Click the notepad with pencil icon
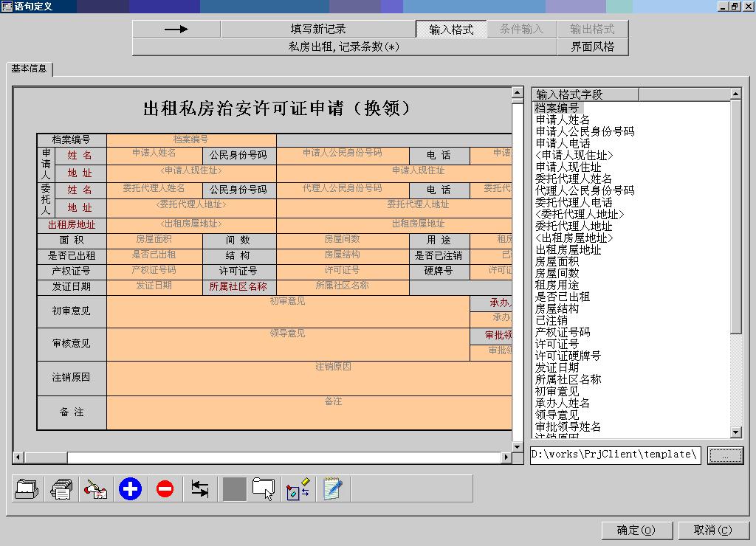 [x=333, y=488]
